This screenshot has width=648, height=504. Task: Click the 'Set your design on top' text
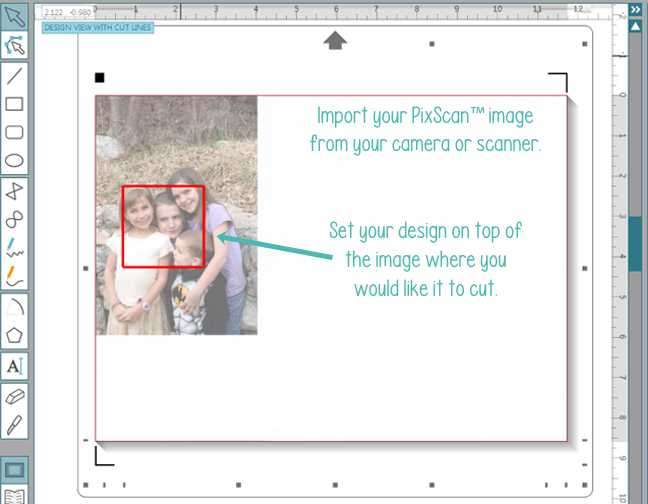(x=426, y=259)
